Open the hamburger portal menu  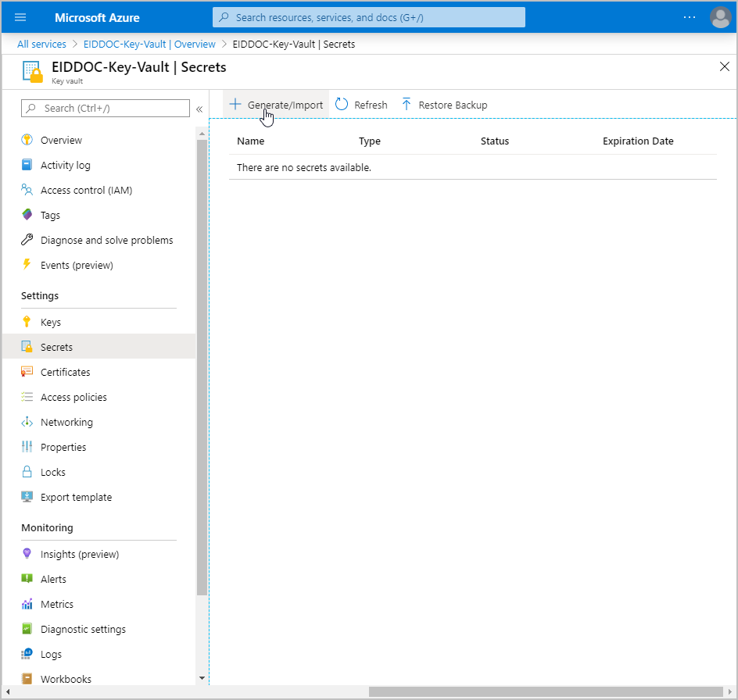20,17
